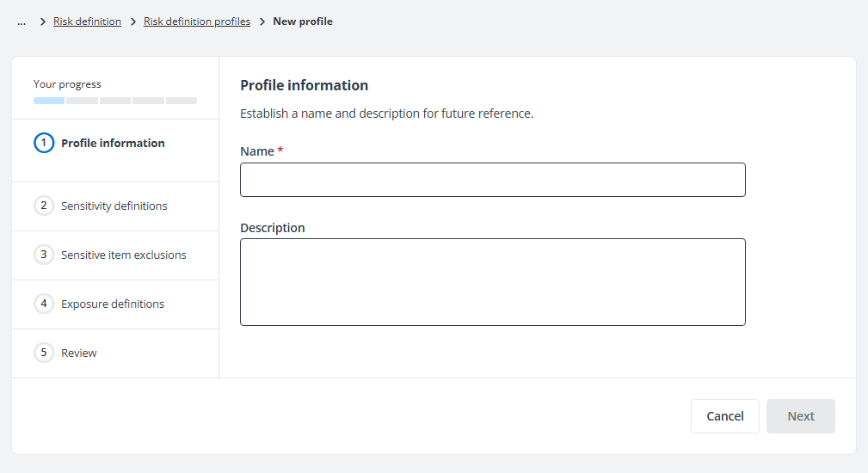The image size is (868, 473).
Task: Open Sensitive item exclusions step
Action: pyautogui.click(x=123, y=255)
